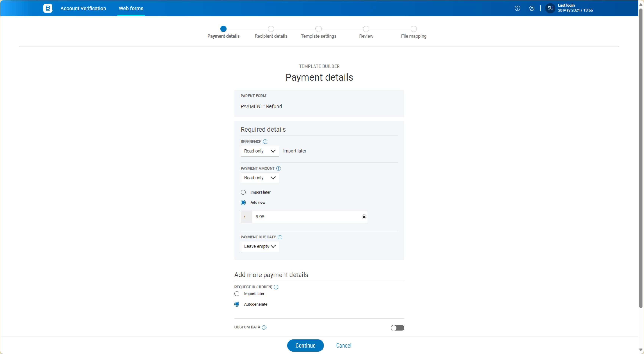
Task: Click the Payment Amount info icon
Action: pyautogui.click(x=278, y=169)
